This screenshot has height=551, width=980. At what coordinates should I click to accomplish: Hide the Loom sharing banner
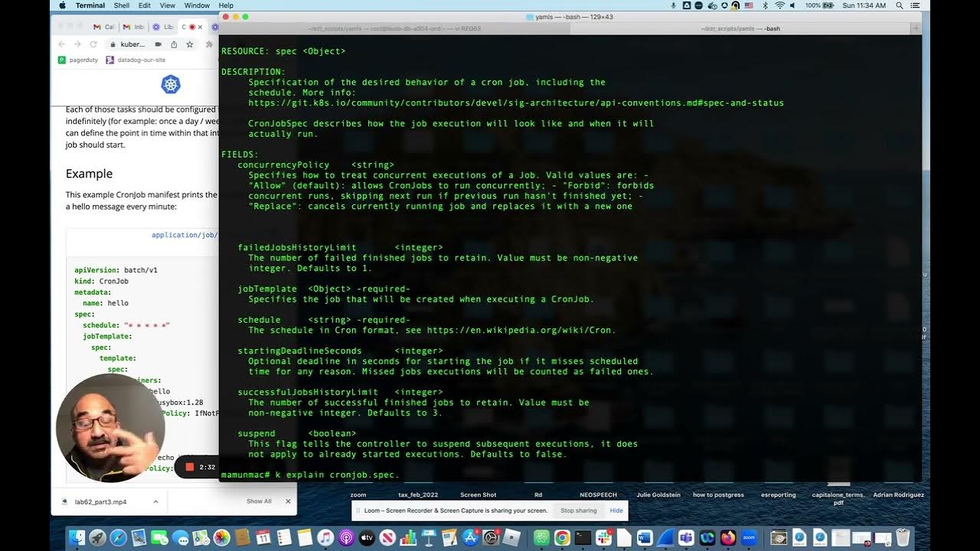[616, 510]
